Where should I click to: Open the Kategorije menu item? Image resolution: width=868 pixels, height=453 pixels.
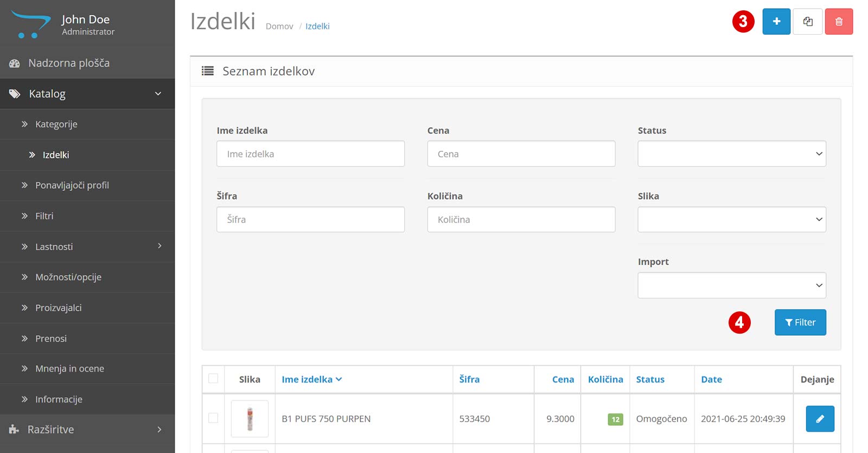pyautogui.click(x=56, y=124)
